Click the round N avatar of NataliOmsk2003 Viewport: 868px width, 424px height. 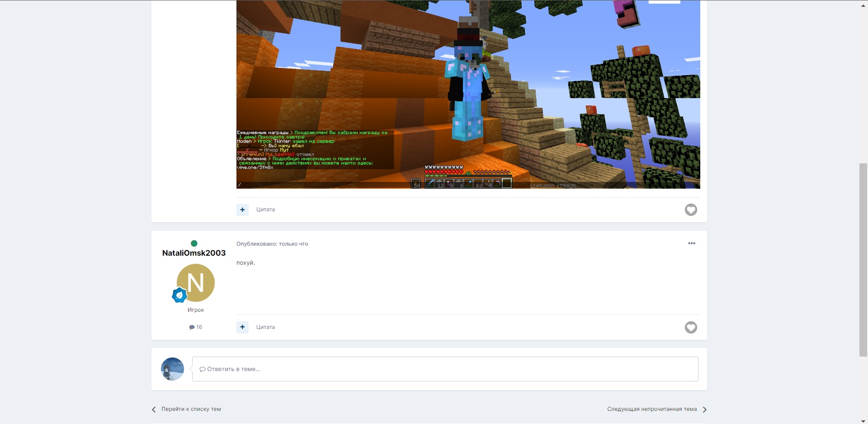(196, 282)
